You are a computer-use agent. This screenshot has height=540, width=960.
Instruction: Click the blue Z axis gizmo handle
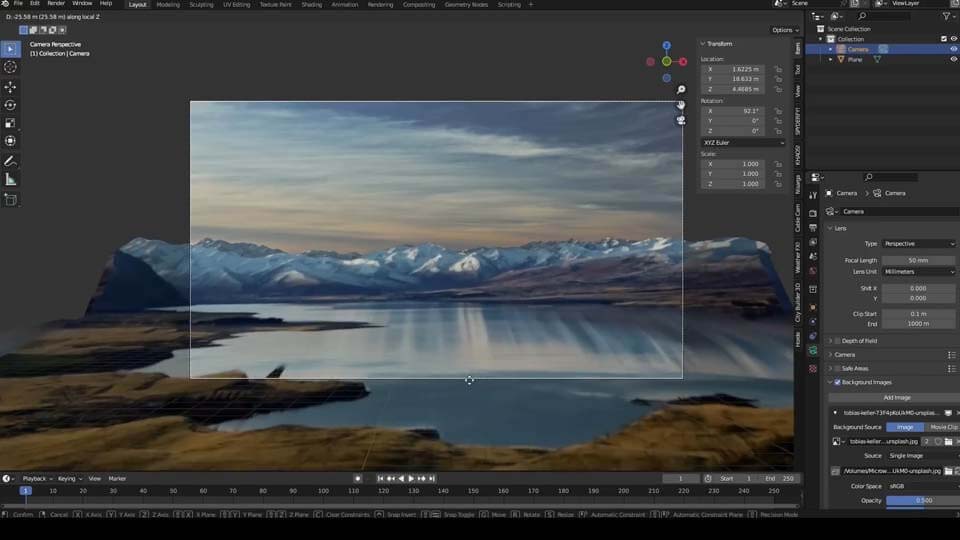coord(667,46)
